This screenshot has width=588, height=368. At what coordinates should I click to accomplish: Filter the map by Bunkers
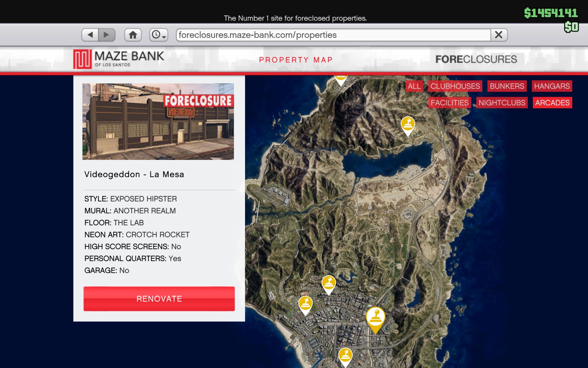coord(507,86)
